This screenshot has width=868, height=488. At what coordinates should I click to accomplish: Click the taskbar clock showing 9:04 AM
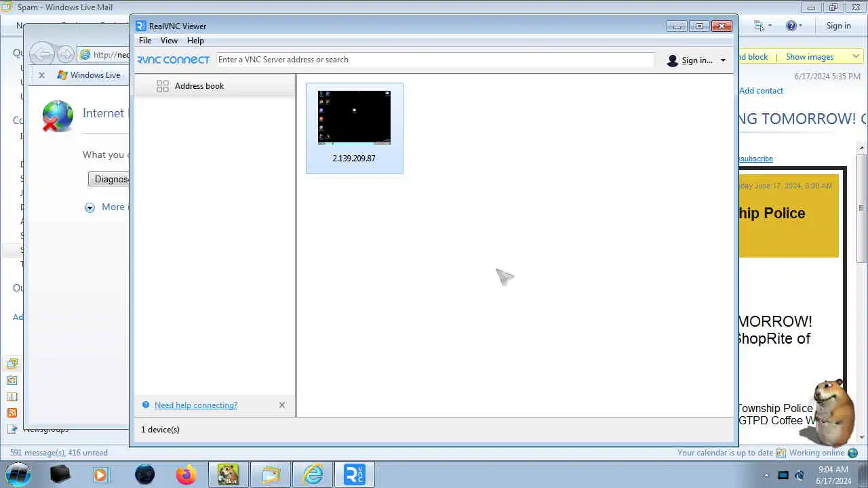point(833,475)
